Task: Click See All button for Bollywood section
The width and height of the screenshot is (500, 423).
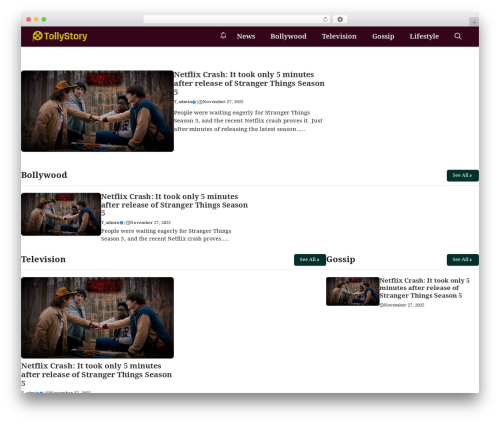Action: [463, 175]
